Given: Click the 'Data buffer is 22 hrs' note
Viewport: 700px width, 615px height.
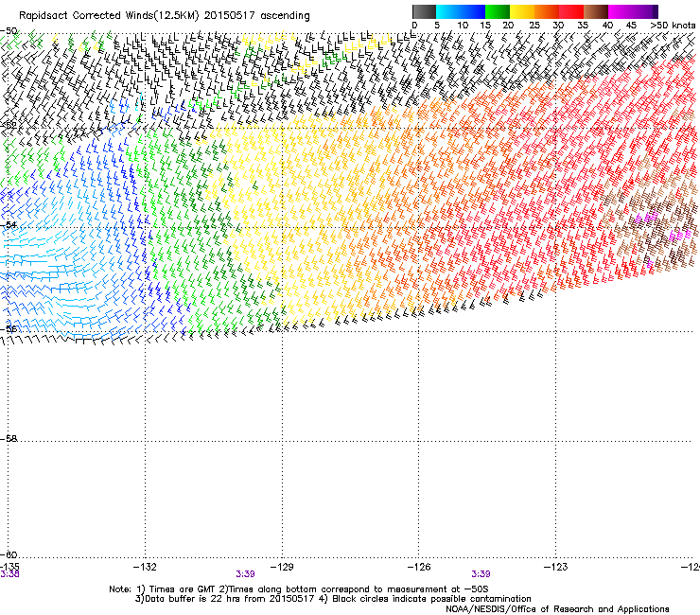Looking at the screenshot, I should [333, 599].
